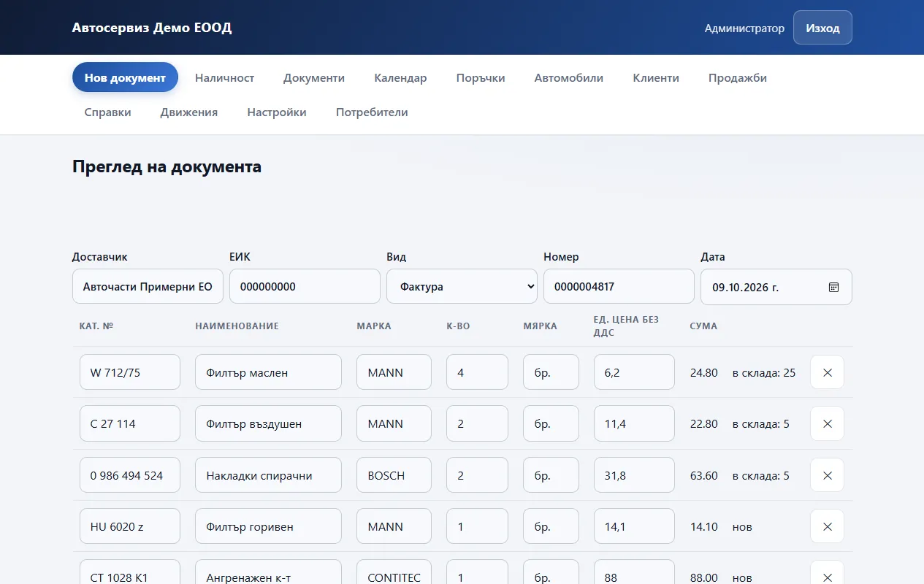Click the Администратор user label
The width and height of the screenshot is (924, 584).
[744, 28]
